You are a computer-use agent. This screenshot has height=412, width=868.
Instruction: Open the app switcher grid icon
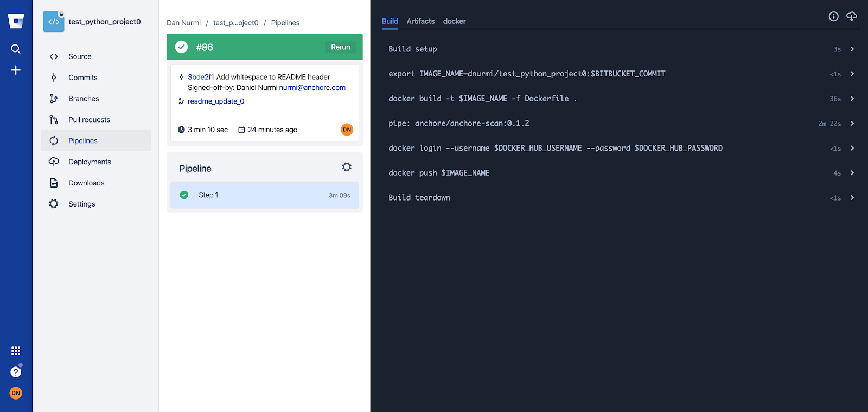16,351
